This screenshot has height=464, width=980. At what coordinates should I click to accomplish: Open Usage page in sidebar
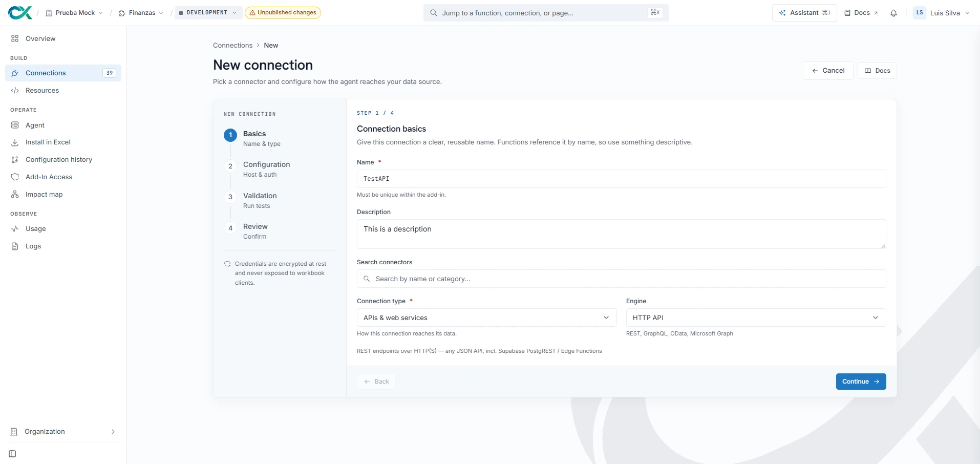tap(63, 229)
